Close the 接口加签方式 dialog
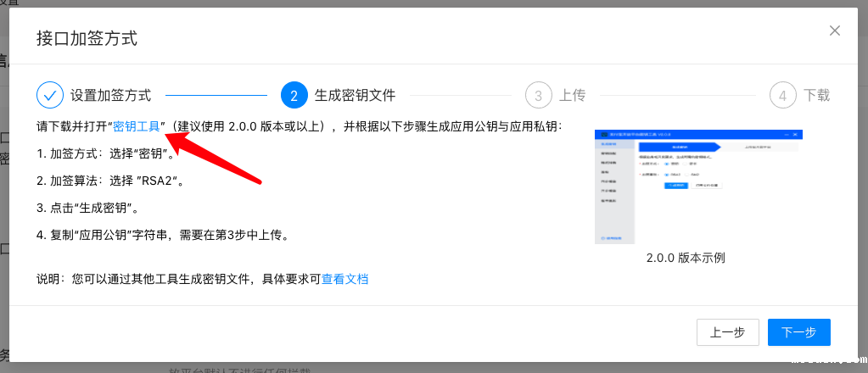The width and height of the screenshot is (868, 373). tap(834, 31)
